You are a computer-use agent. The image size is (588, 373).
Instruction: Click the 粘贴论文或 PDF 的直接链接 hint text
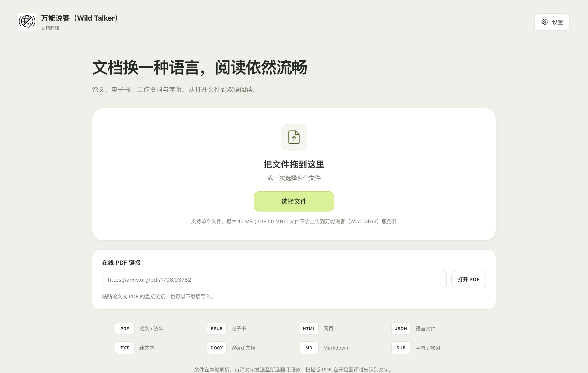tap(158, 296)
